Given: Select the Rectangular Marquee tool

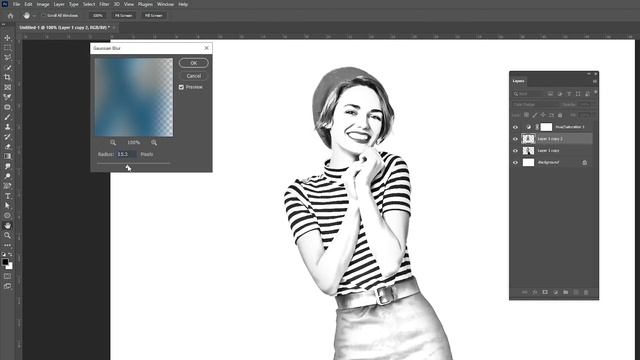Looking at the screenshot, I should [x=7, y=48].
